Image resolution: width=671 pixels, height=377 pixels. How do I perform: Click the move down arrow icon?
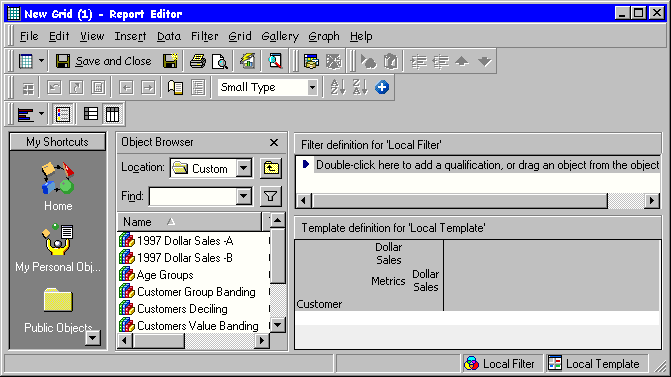point(484,62)
